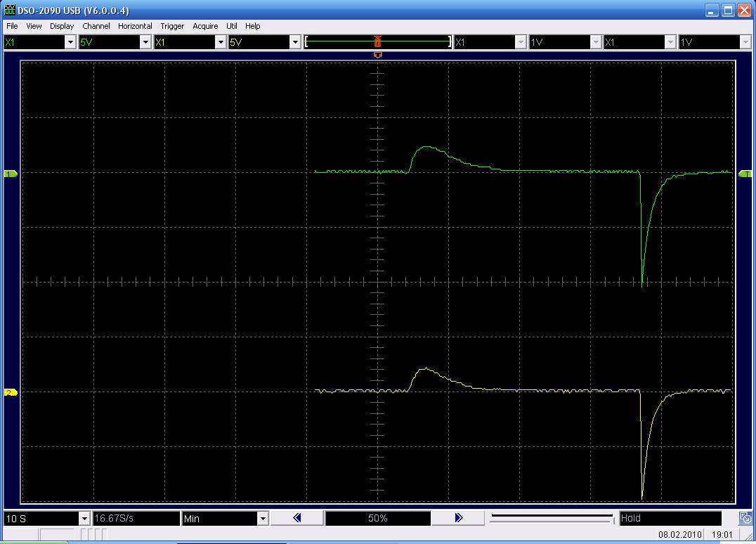Viewport: 756px width, 544px height.
Task: Open the Channel menu
Action: click(x=96, y=26)
